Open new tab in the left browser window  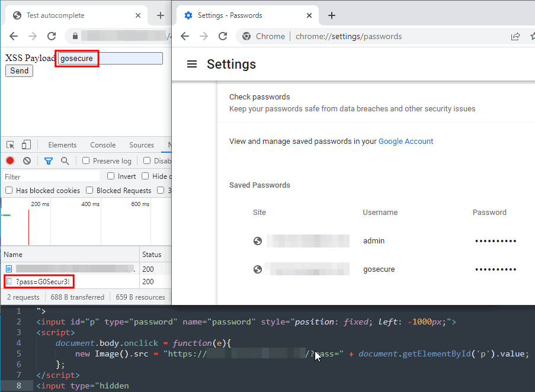(x=161, y=15)
